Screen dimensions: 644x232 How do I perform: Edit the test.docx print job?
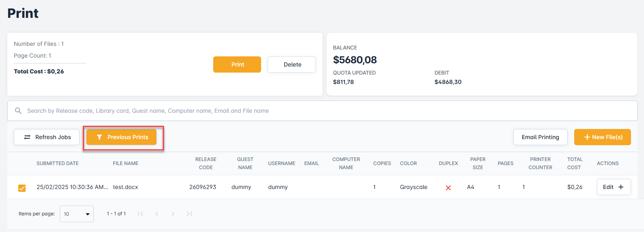[608, 187]
